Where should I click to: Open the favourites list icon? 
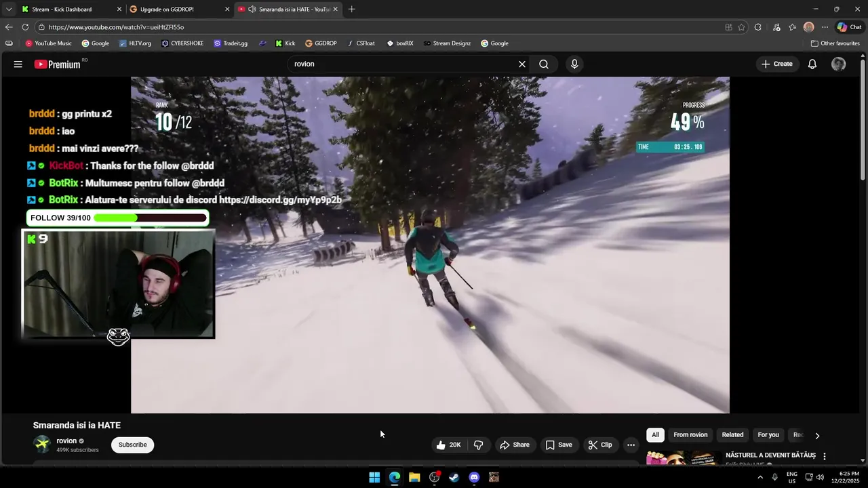point(792,27)
